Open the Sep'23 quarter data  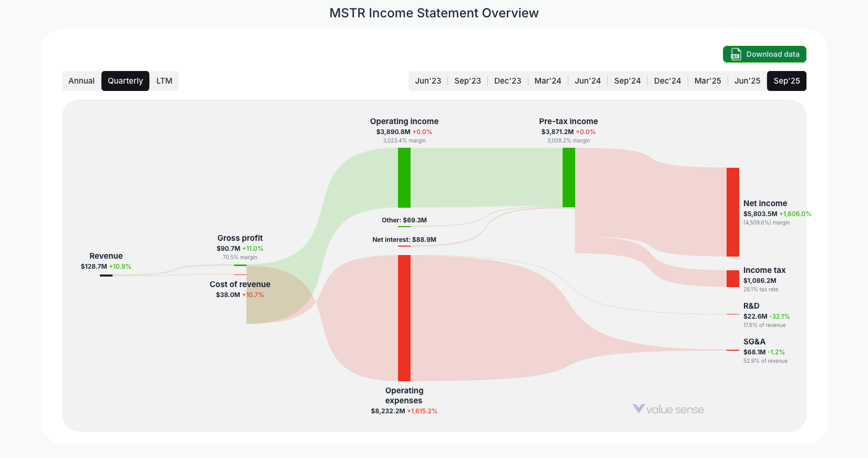click(x=468, y=80)
